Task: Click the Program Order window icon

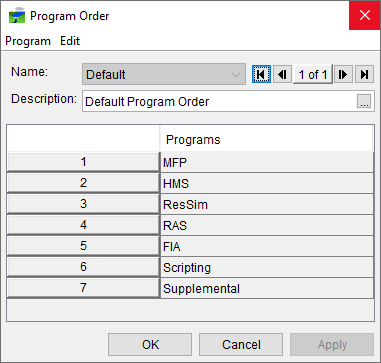Action: 17,15
